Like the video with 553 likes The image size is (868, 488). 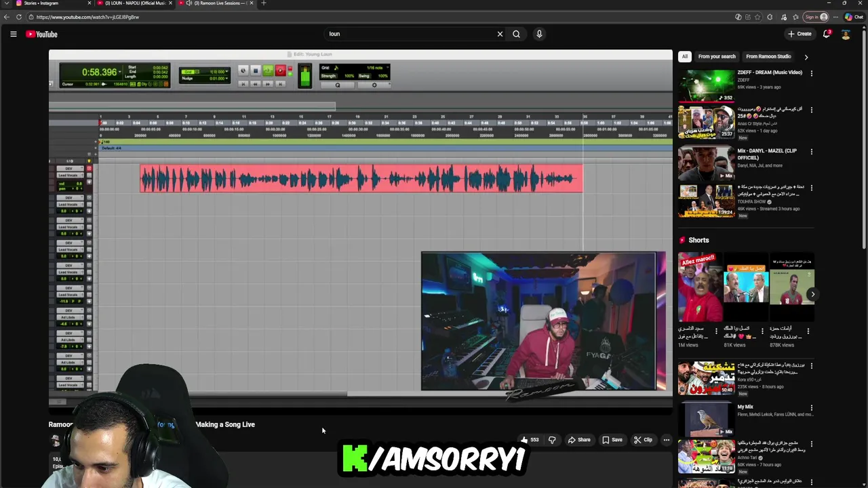click(x=529, y=440)
